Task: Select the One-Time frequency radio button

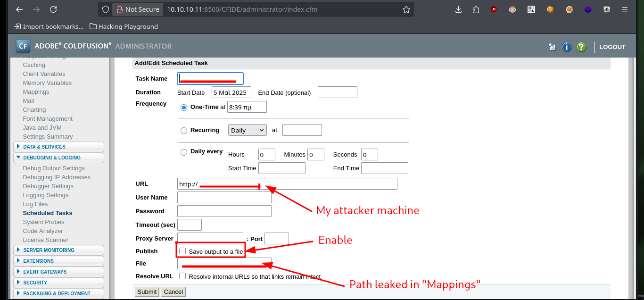Action: (184, 108)
